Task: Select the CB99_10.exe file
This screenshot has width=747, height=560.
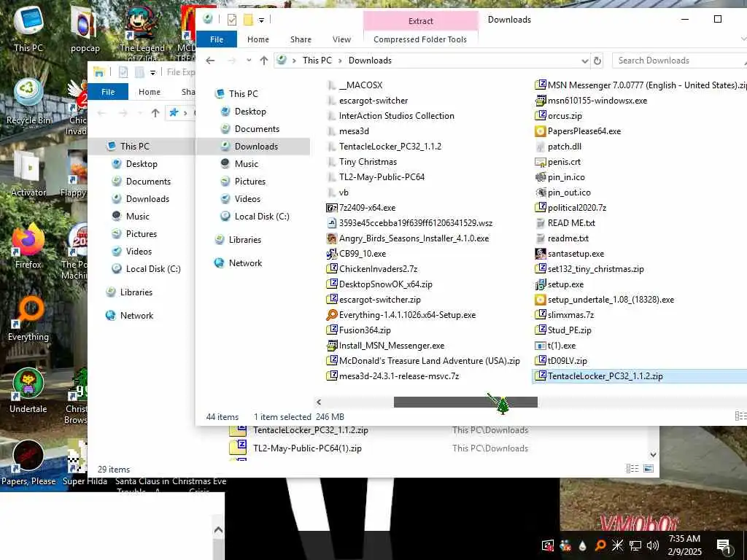Action: [x=356, y=254]
